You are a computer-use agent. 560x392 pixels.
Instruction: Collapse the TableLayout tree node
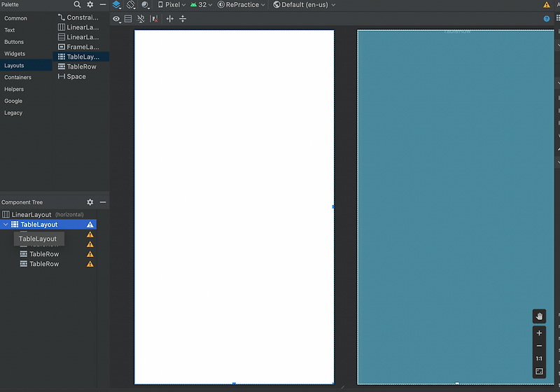[x=6, y=225]
